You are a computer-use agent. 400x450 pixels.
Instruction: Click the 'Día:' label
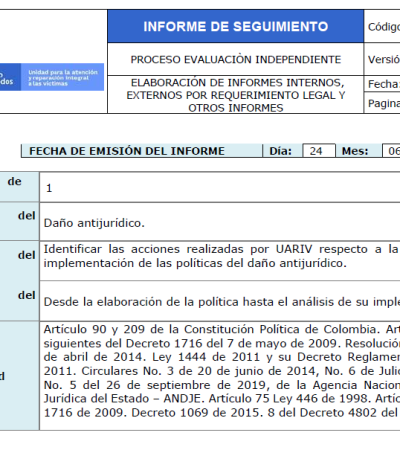click(280, 151)
